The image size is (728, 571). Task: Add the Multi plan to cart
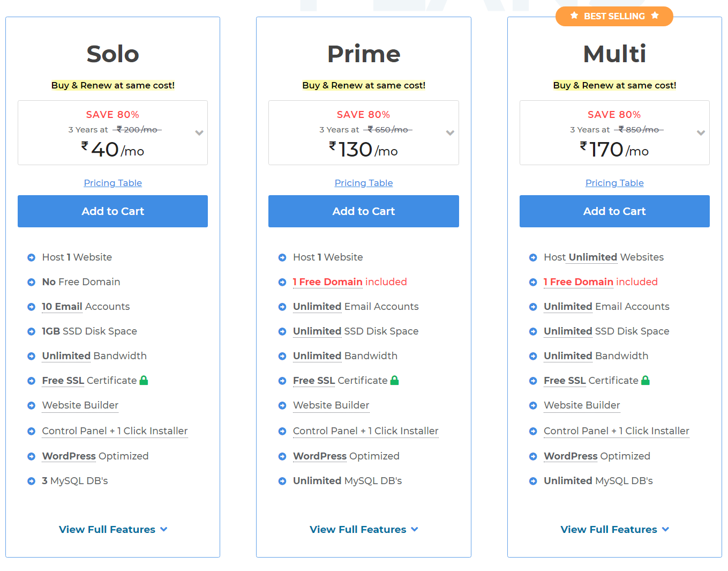614,211
